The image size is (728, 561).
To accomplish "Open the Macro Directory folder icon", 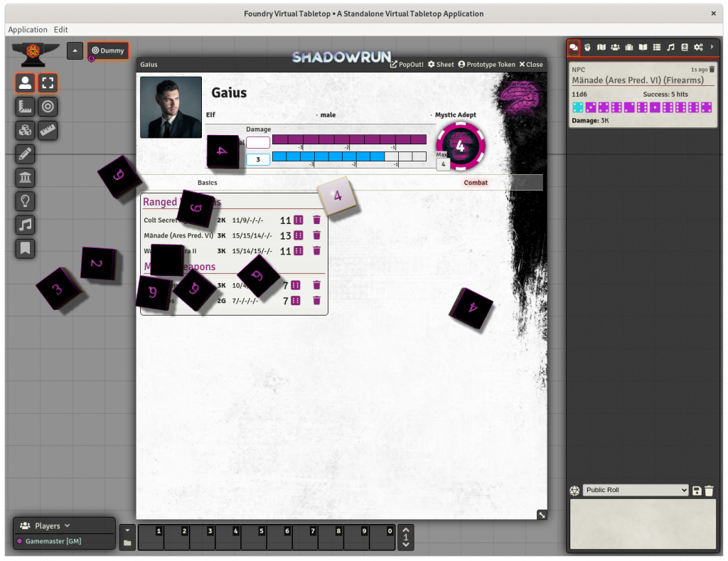I will click(127, 543).
